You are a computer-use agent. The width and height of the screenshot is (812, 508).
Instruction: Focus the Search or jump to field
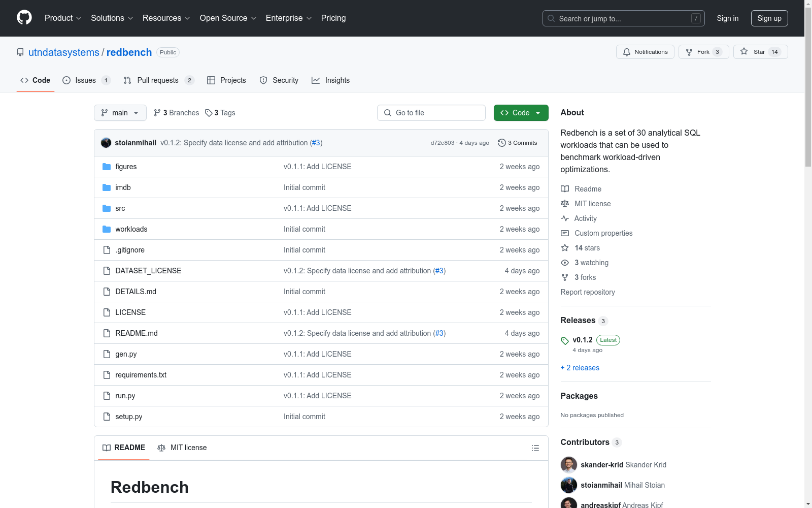(x=624, y=18)
